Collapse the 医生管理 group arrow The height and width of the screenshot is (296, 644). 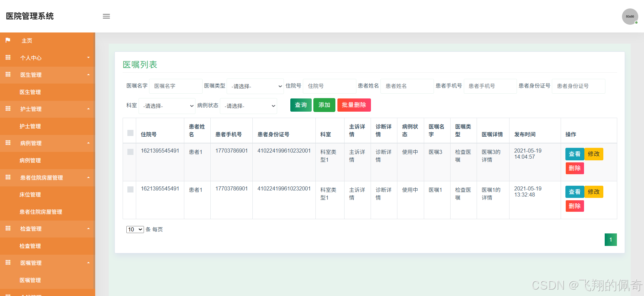88,75
